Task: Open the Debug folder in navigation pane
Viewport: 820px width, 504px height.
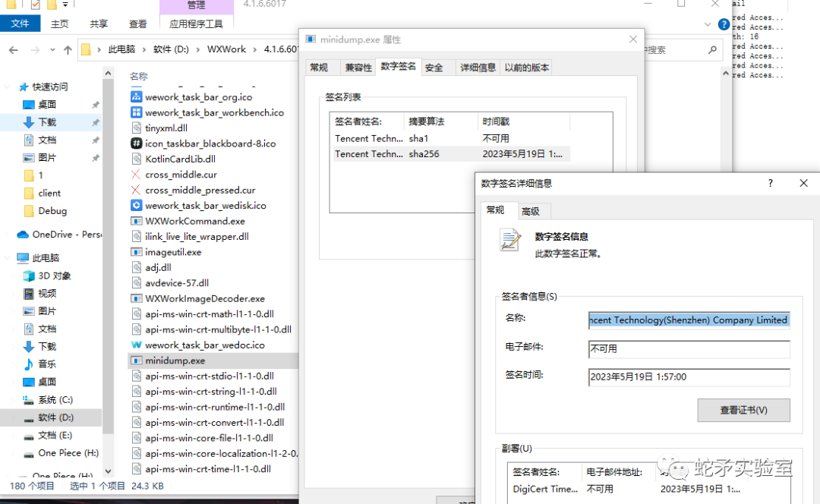Action: [52, 211]
